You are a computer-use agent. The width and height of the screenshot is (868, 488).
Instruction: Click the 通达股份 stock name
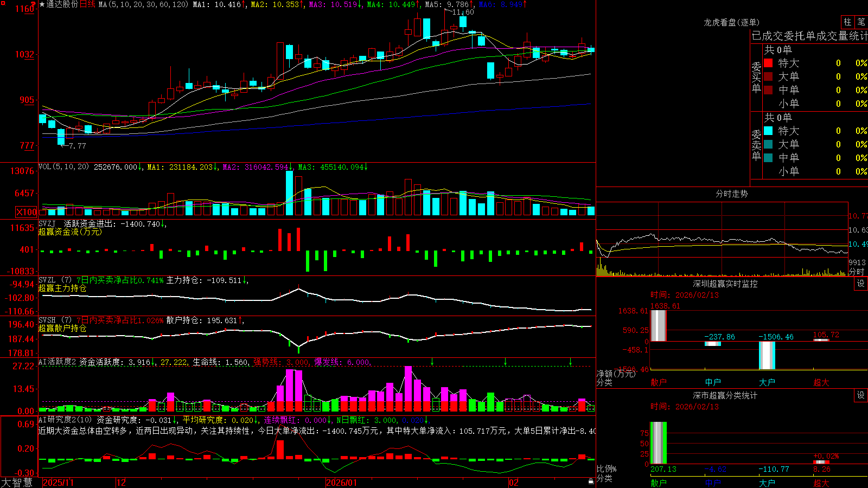(x=62, y=4)
